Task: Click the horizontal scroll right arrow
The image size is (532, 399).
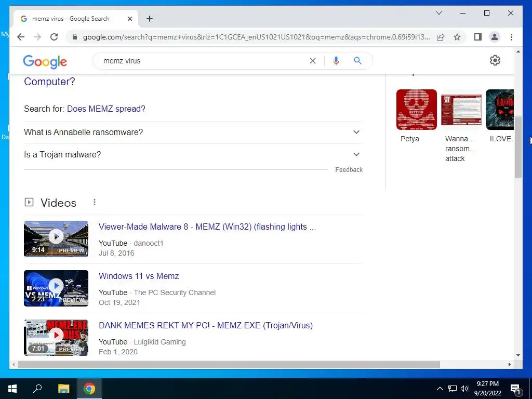Action: tap(509, 364)
